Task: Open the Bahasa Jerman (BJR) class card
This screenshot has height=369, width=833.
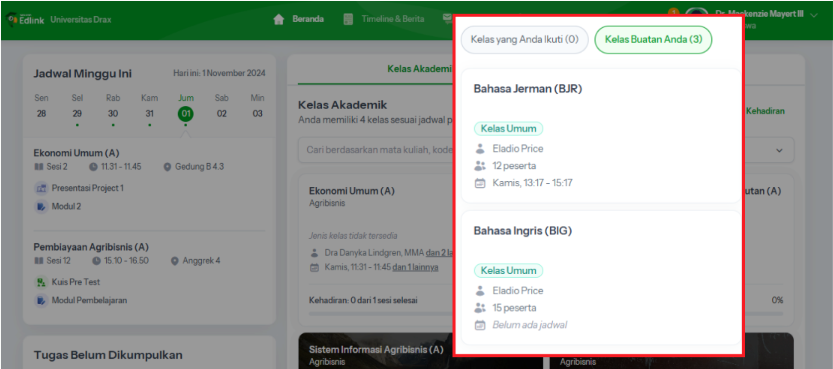Action: click(x=601, y=136)
